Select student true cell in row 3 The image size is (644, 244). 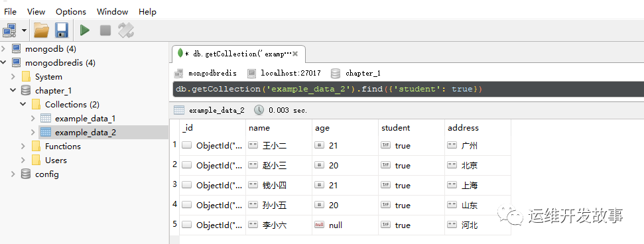tap(411, 185)
